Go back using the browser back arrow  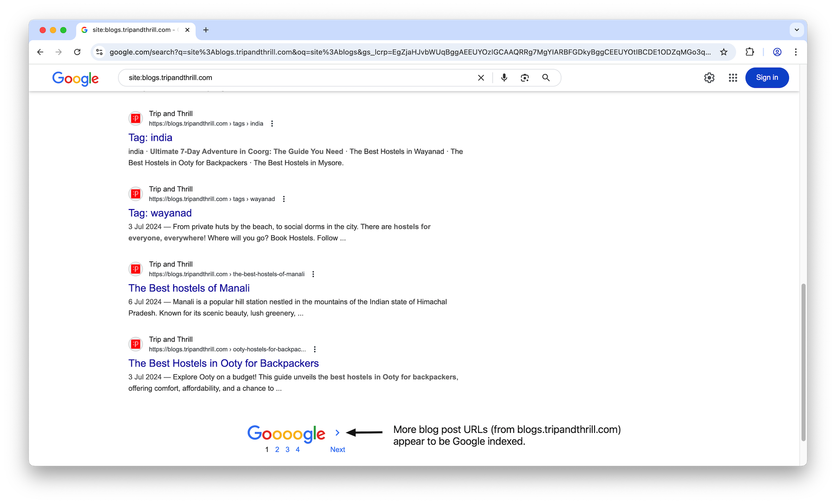[40, 52]
